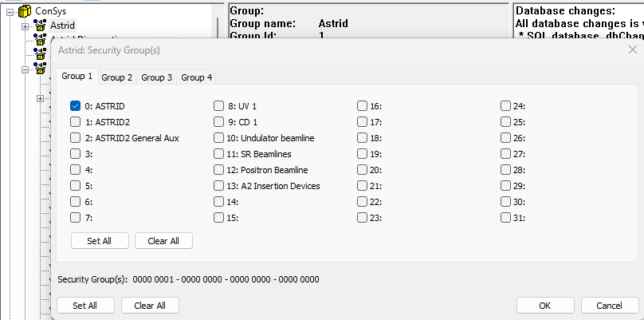The image size is (644, 320).
Task: Select the Group 4 tab
Action: 197,77
